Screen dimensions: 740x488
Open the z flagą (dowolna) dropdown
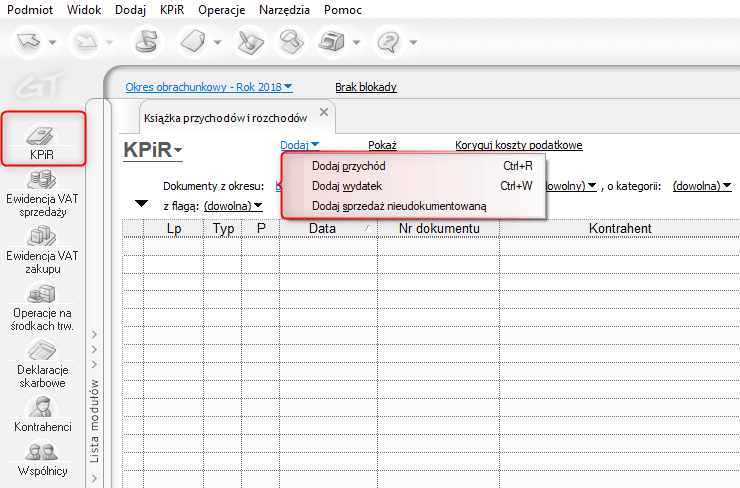coord(233,206)
